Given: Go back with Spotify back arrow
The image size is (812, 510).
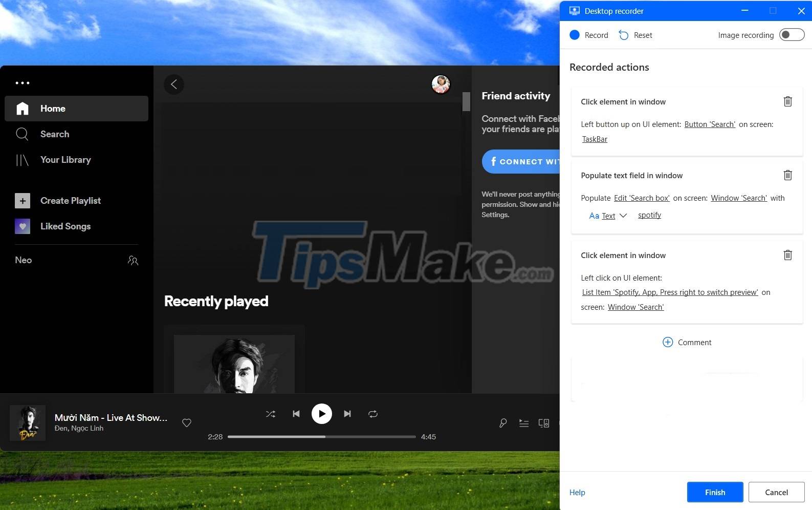Looking at the screenshot, I should (x=174, y=84).
